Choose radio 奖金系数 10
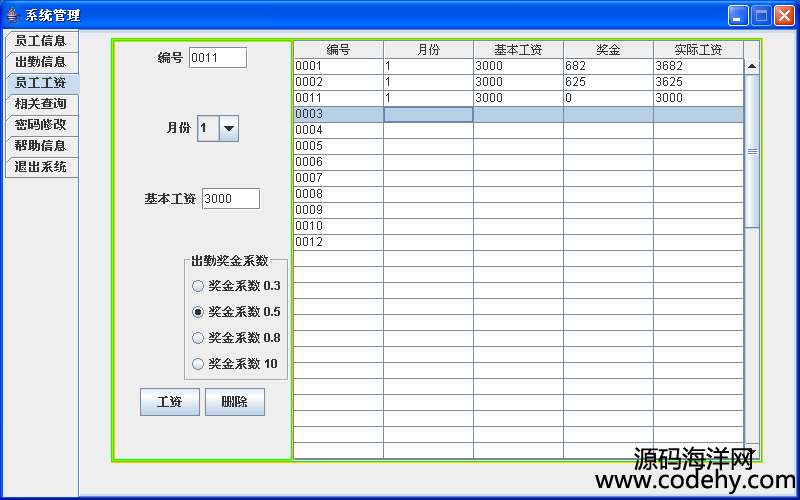The image size is (800, 500). 235,364
